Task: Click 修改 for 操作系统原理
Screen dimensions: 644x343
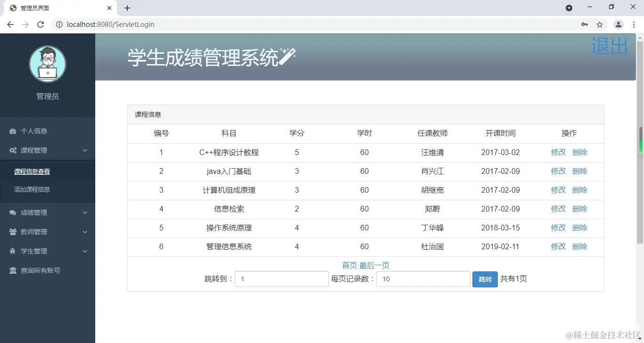Action: click(x=558, y=228)
